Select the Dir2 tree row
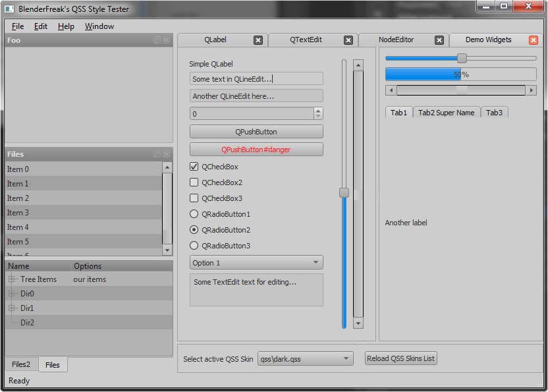The image size is (548, 392). click(89, 322)
